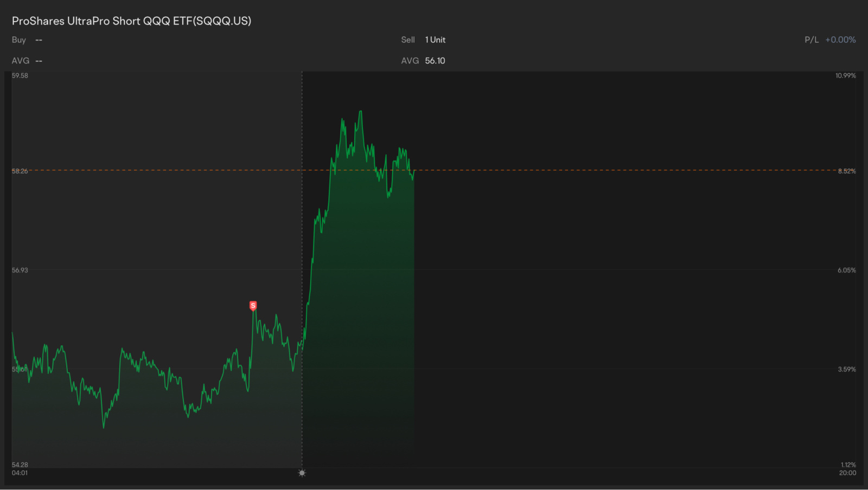
Task: Click the 1.12% percentage axis label
Action: tap(848, 465)
